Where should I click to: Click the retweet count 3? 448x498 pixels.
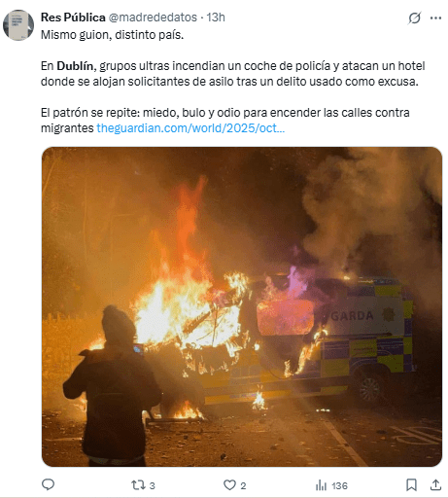(x=153, y=485)
